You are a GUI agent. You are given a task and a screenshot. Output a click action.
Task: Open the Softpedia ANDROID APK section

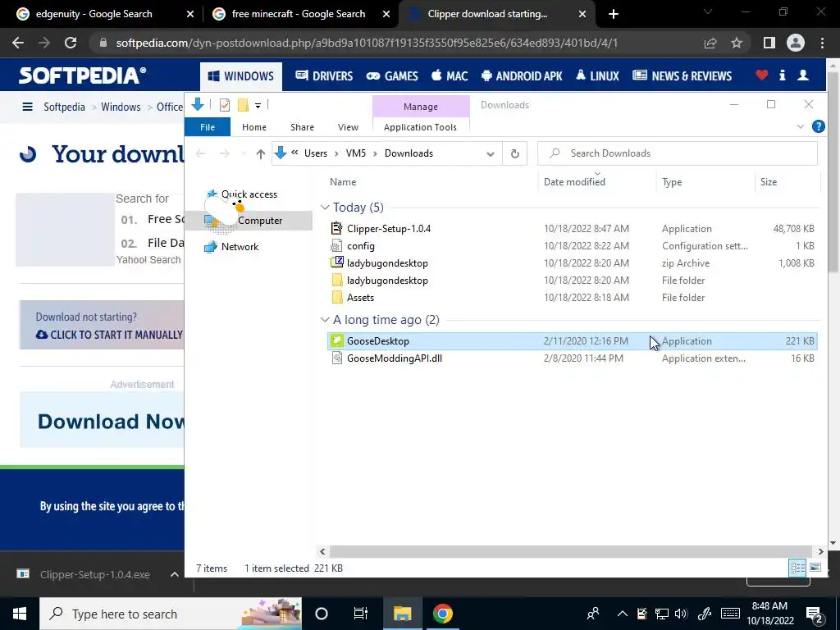pos(522,76)
